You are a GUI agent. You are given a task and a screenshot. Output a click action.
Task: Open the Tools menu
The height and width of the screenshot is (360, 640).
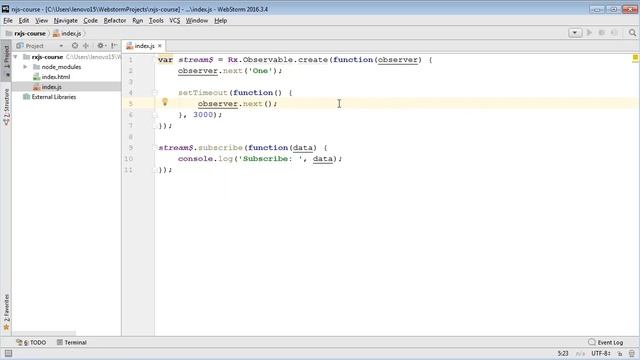156,20
